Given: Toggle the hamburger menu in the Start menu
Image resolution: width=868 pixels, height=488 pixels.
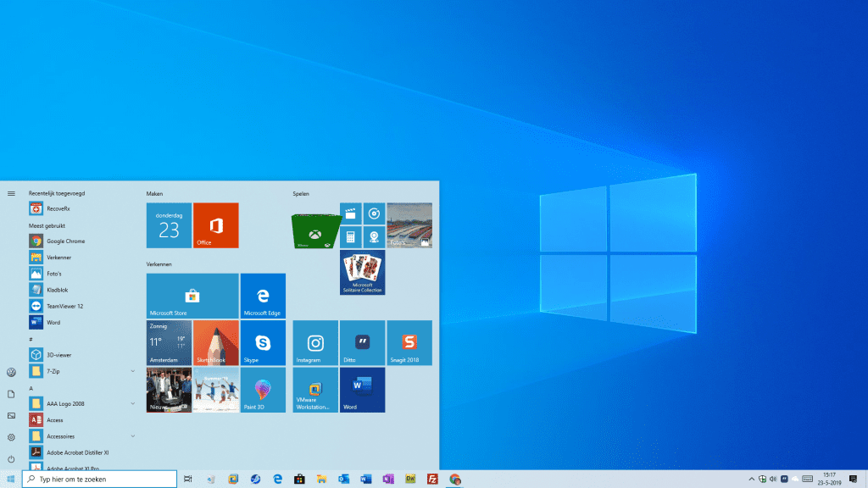Looking at the screenshot, I should tap(11, 191).
